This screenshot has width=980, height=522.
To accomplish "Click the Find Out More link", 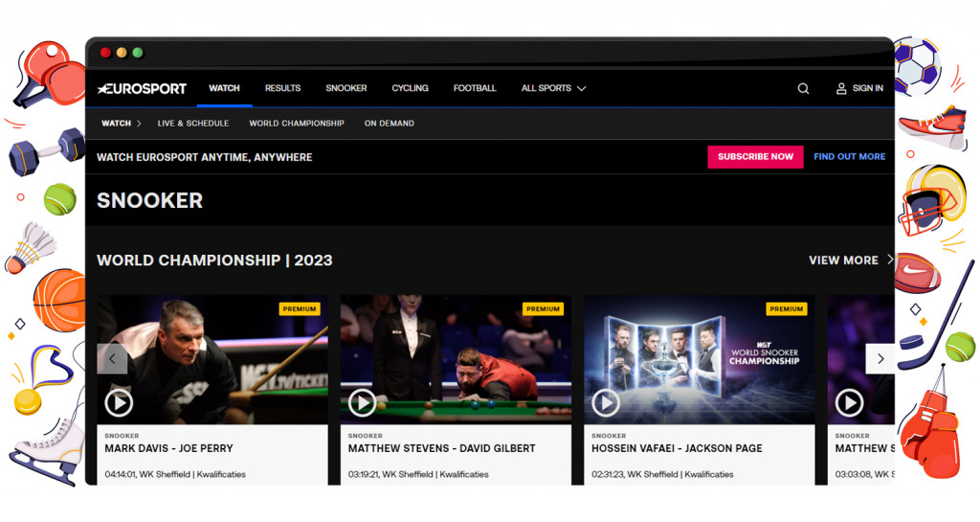I will pos(850,157).
